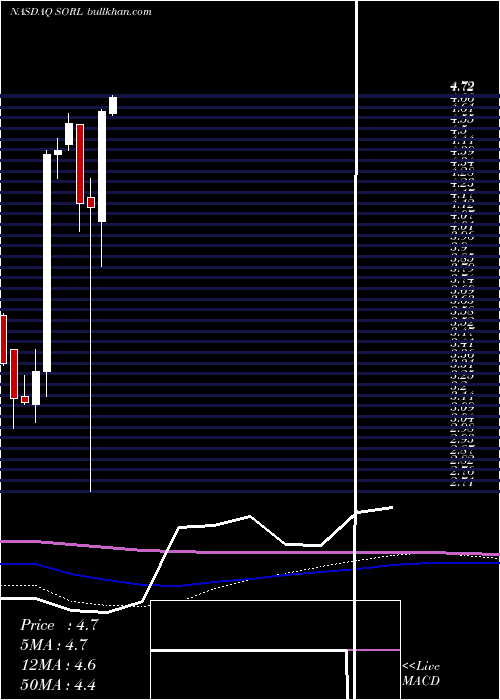Viewport: 500px width, 700px height.
Task: Click the '<<Live MACD' label
Action: 421,673
